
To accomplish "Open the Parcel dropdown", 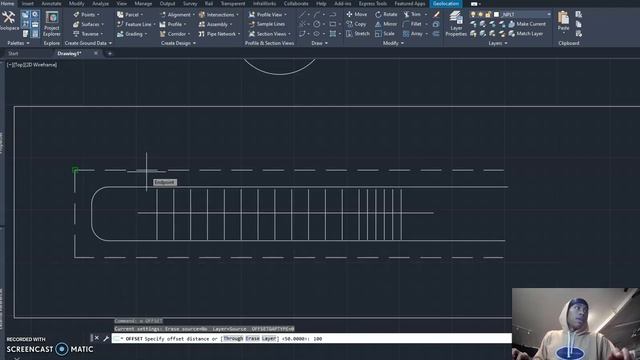I will (130, 14).
